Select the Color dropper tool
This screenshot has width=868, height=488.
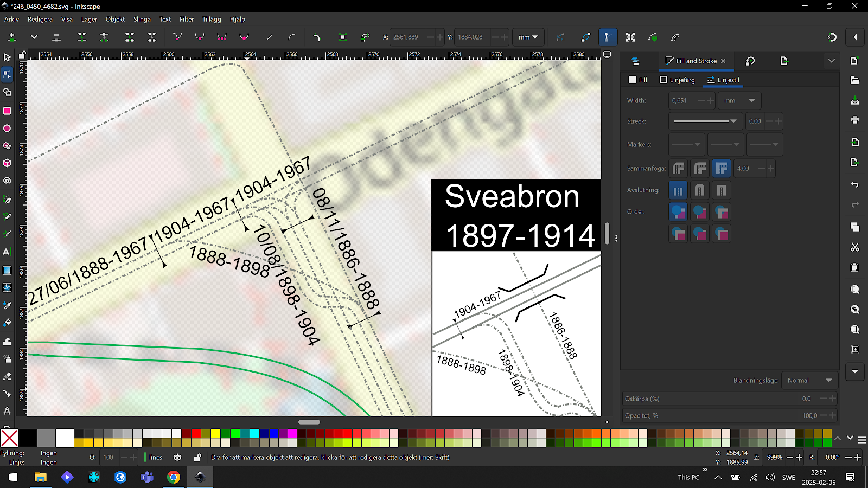7,305
